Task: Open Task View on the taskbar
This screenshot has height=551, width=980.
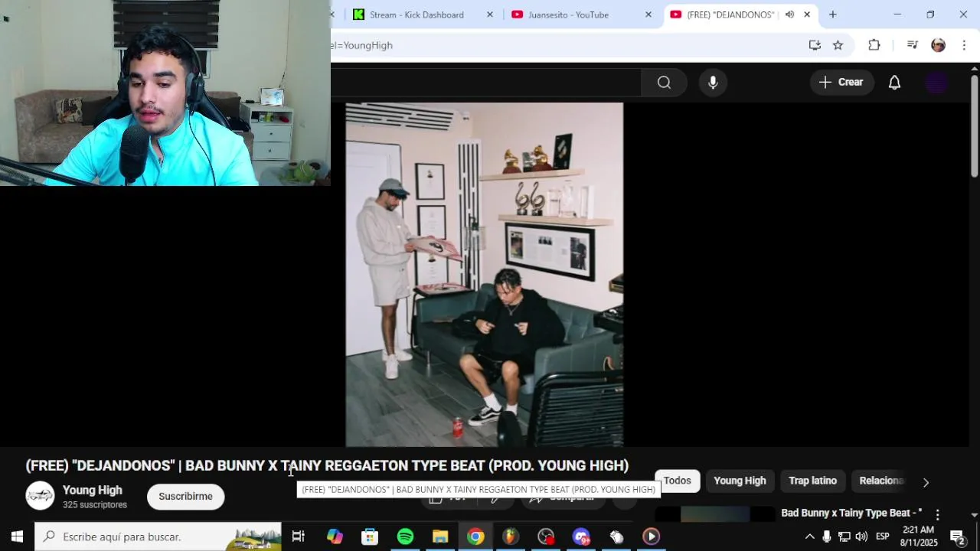Action: 298,536
